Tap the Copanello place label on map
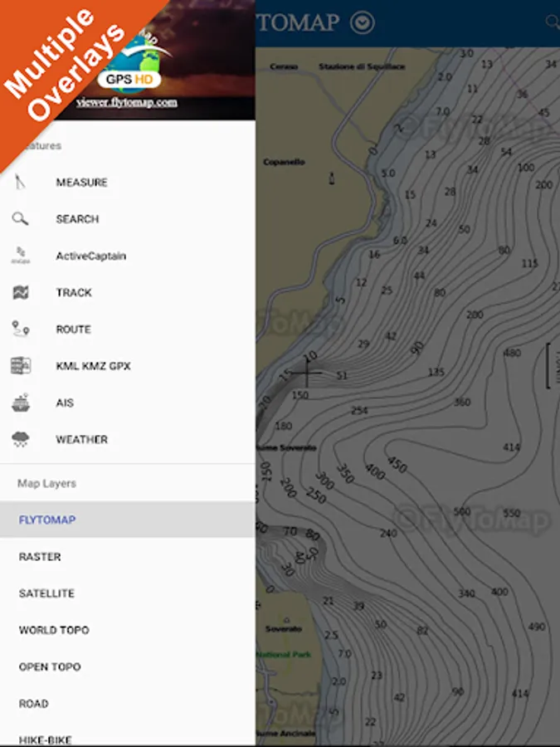560x747 pixels. 284,162
